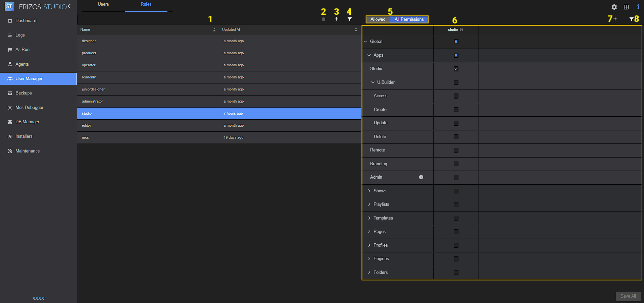The image size is (644, 303).
Task: Click the Save All button
Action: tap(628, 296)
